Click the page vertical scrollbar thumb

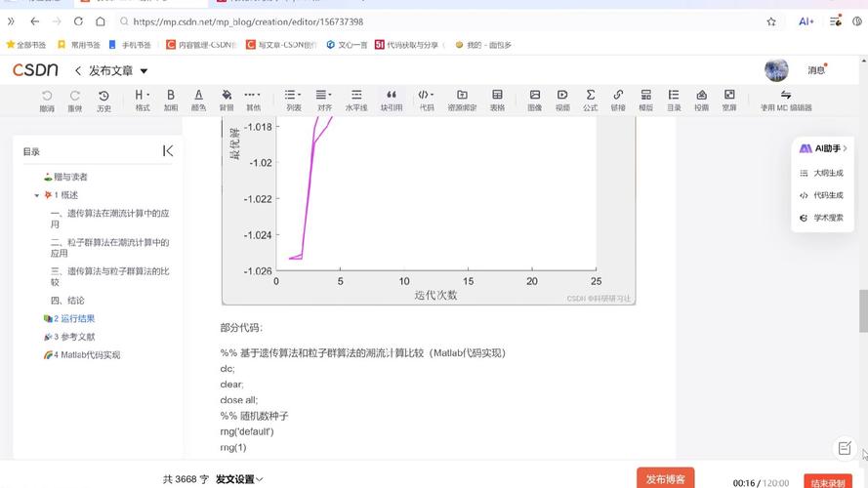click(863, 311)
